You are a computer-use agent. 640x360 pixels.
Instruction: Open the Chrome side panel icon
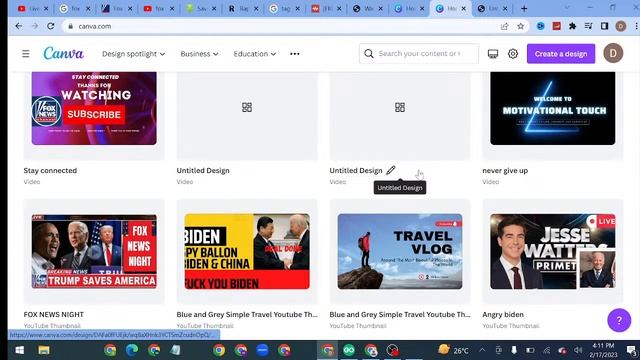point(604,26)
